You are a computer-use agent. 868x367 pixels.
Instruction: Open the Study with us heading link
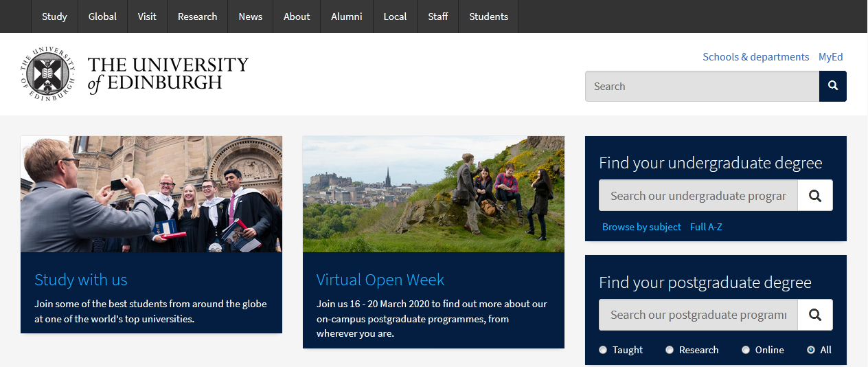coord(81,280)
